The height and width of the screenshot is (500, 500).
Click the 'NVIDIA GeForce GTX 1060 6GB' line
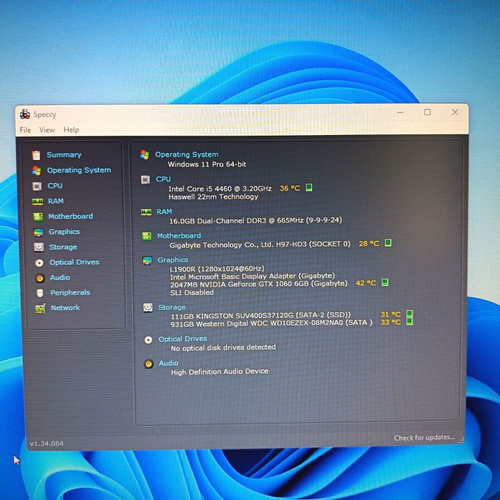pyautogui.click(x=259, y=284)
